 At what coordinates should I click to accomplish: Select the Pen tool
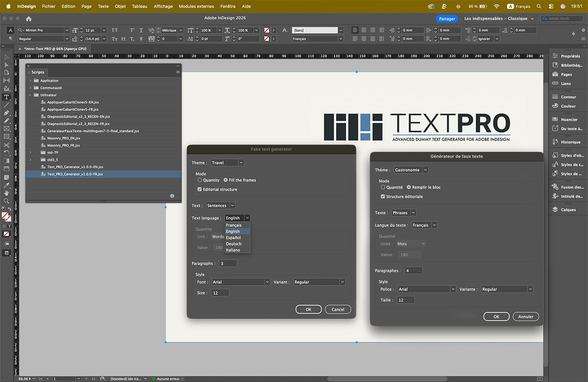pyautogui.click(x=6, y=113)
